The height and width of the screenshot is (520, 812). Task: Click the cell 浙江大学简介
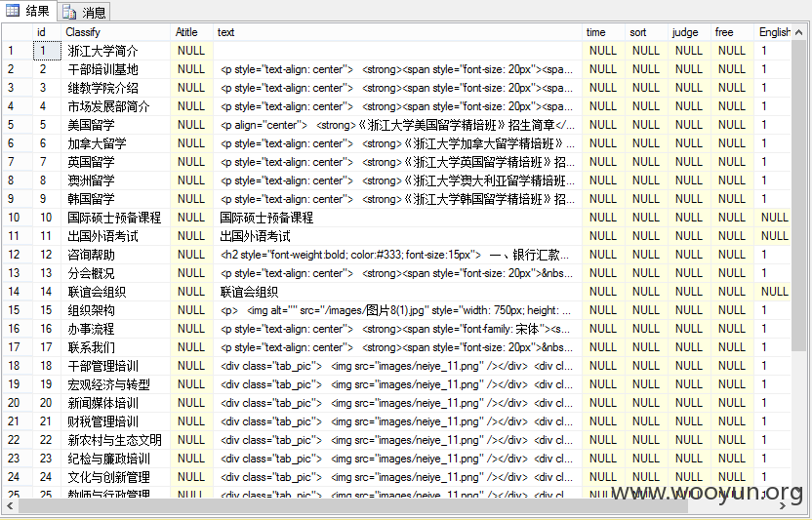tap(115, 51)
